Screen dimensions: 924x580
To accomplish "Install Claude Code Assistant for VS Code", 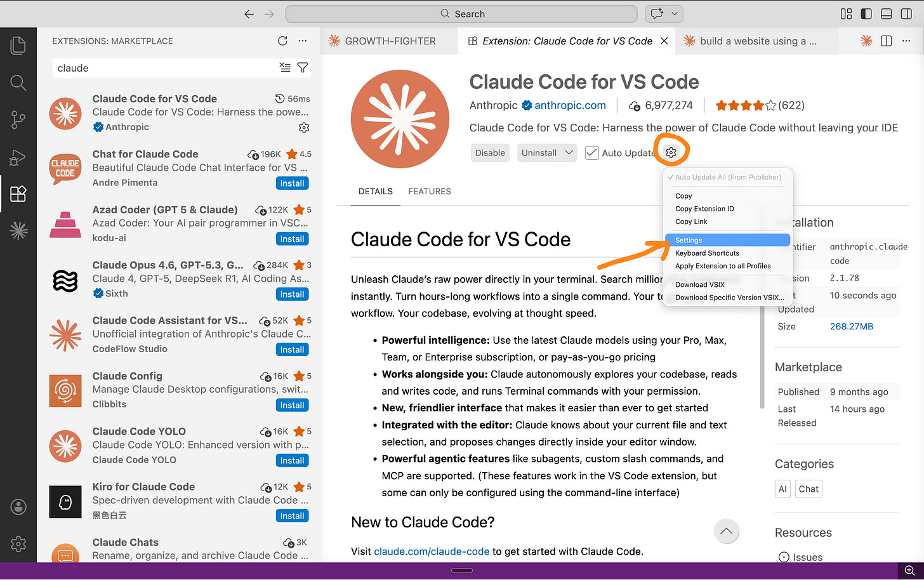I will click(x=292, y=350).
